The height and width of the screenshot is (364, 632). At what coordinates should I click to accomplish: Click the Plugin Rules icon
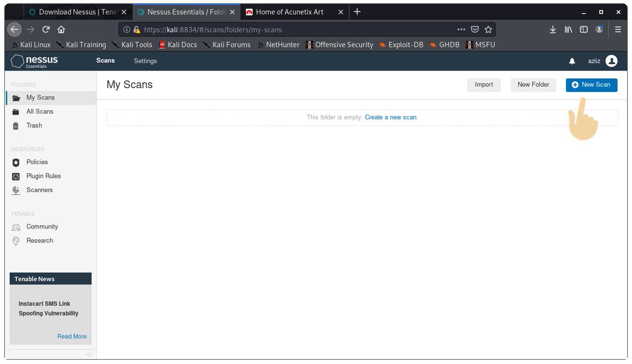[x=16, y=176]
